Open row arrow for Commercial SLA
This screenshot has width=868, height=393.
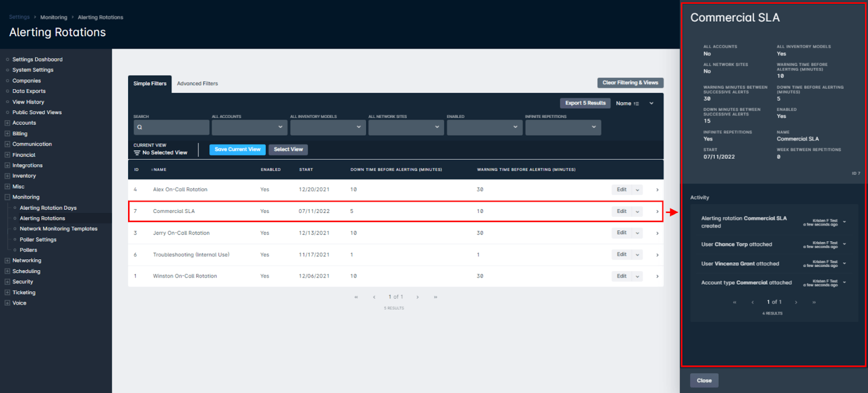(x=657, y=211)
